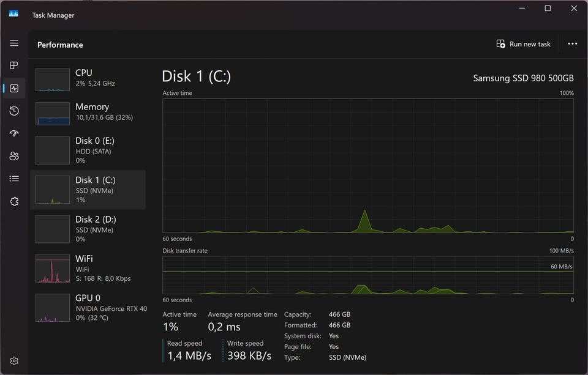Click the System disk Yes value
This screenshot has width=588, height=375.
pos(333,336)
